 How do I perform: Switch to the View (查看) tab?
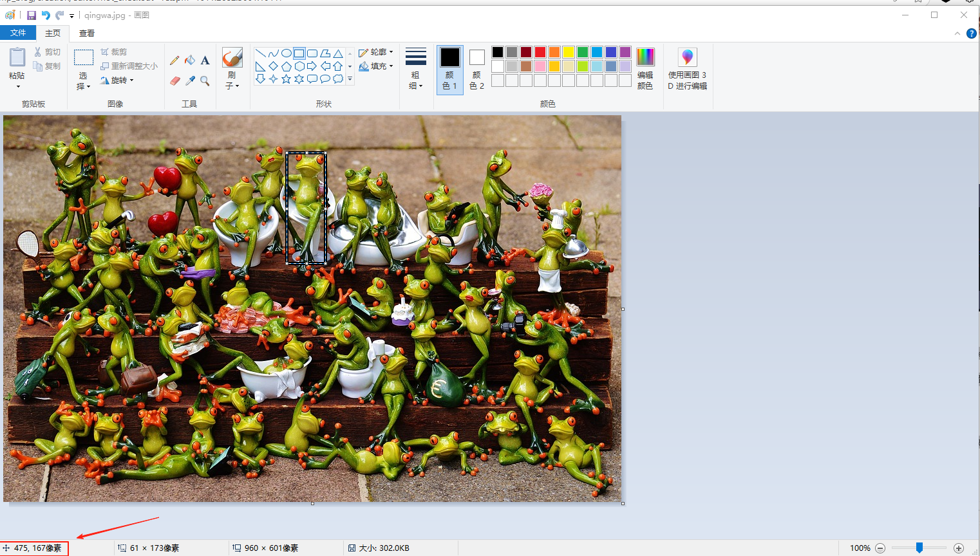(x=87, y=33)
